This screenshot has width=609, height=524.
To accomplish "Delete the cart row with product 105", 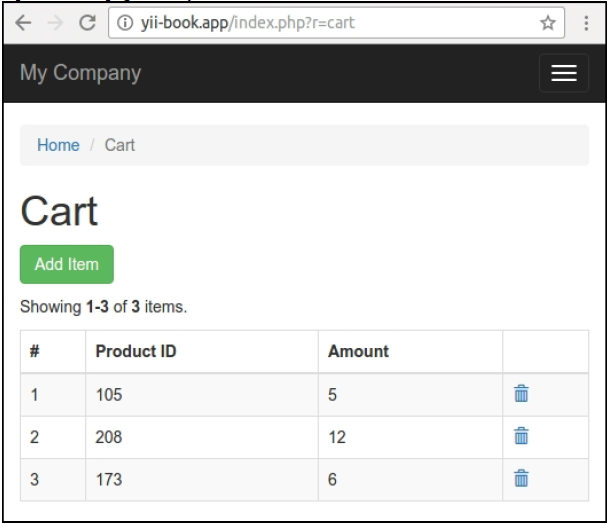I will coord(521,394).
